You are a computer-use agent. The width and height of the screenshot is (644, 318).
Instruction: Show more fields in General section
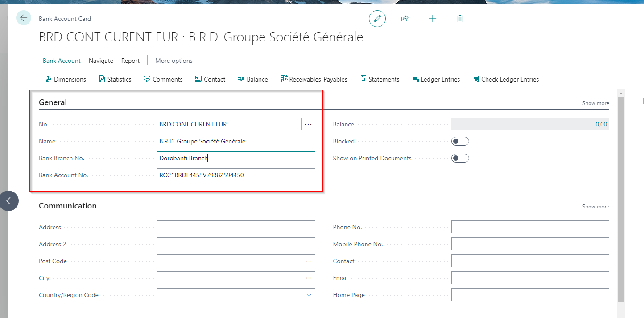[595, 103]
